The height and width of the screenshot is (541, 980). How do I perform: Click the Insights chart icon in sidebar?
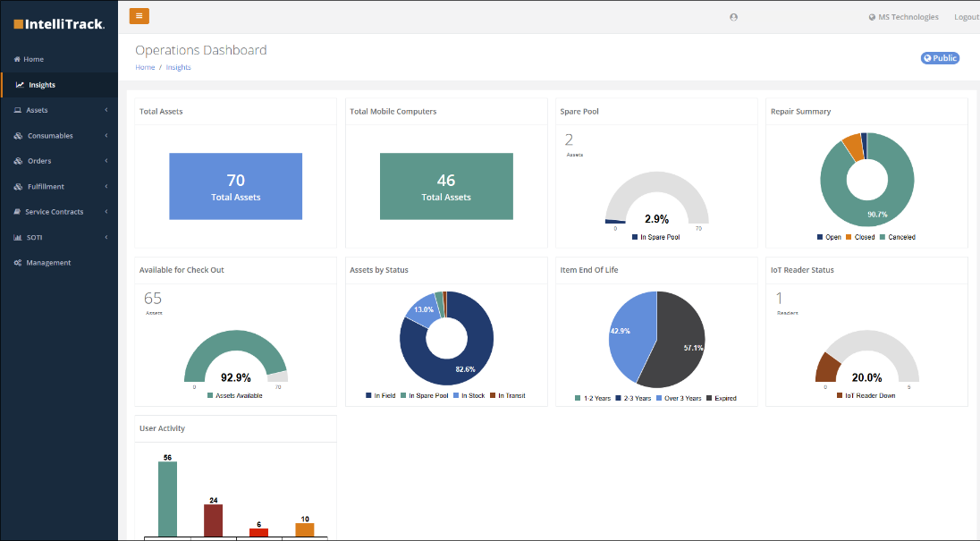(x=20, y=85)
